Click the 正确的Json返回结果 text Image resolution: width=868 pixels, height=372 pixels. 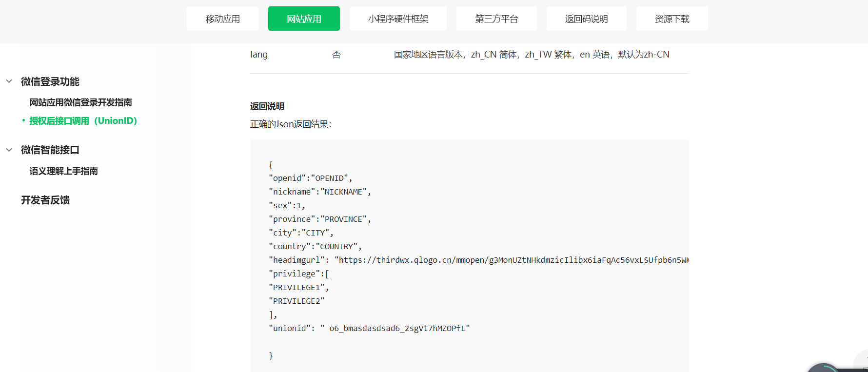(291, 124)
